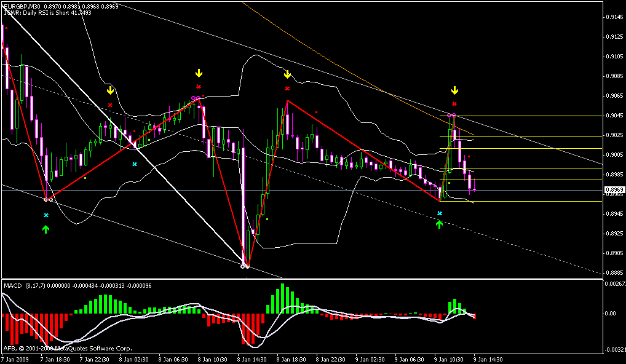Image resolution: width=626 pixels, height=364 pixels.
Task: Select the tallest green MACD histogram bar
Action: pos(283,299)
